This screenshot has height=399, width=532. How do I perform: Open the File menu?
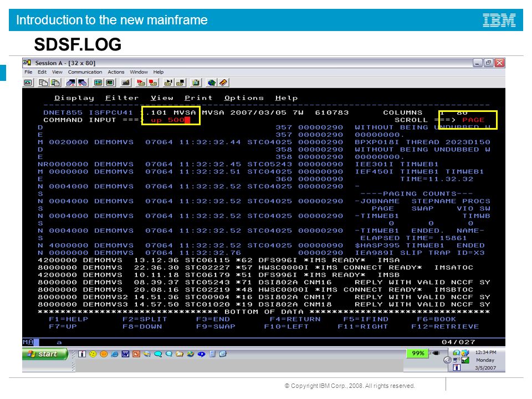pos(28,72)
